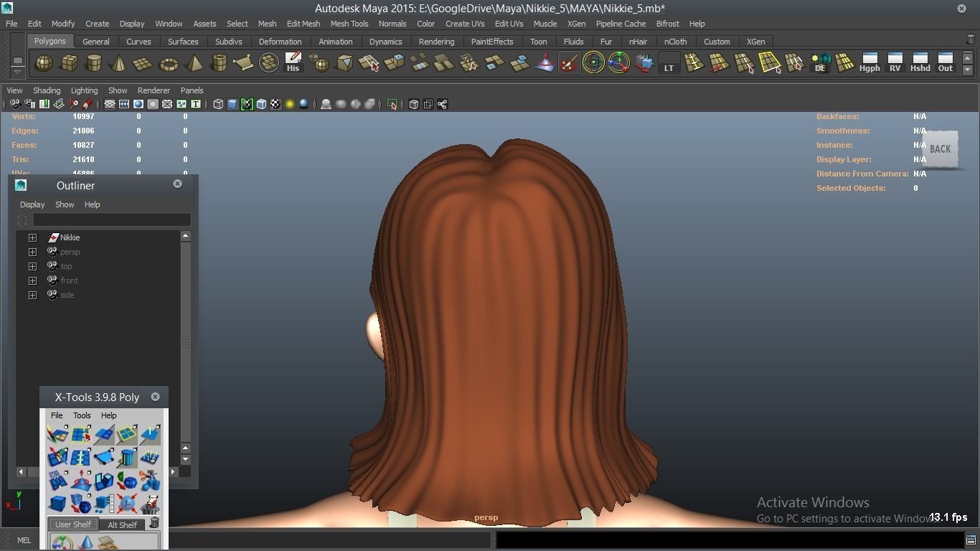Toggle textured display checker icon
Image resolution: width=980 pixels, height=551 pixels.
275,104
